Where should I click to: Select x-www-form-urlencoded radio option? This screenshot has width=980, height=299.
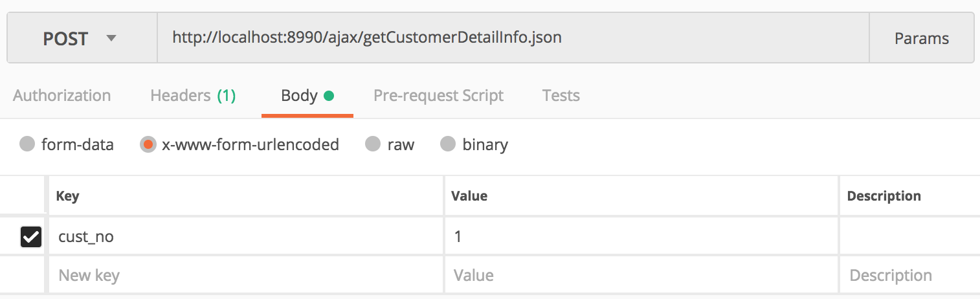(x=148, y=144)
